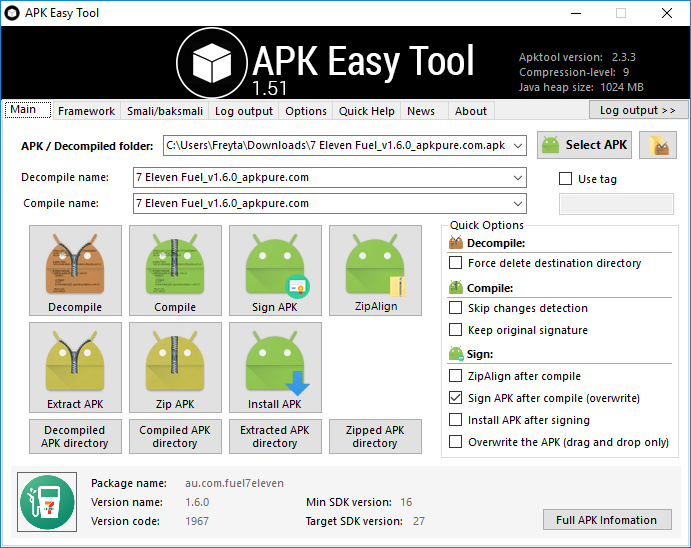Viewport: 691px width, 548px height.
Task: Click Full APK Infomation button
Action: click(x=607, y=520)
